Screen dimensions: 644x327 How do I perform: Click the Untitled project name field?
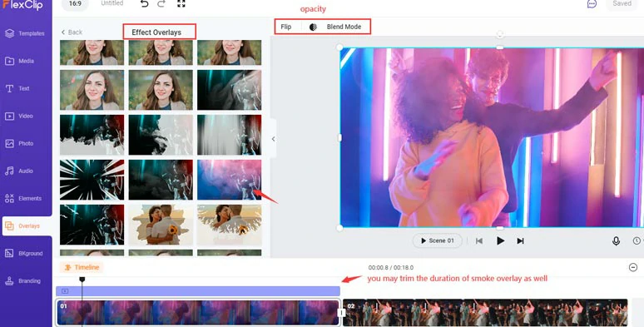point(112,3)
